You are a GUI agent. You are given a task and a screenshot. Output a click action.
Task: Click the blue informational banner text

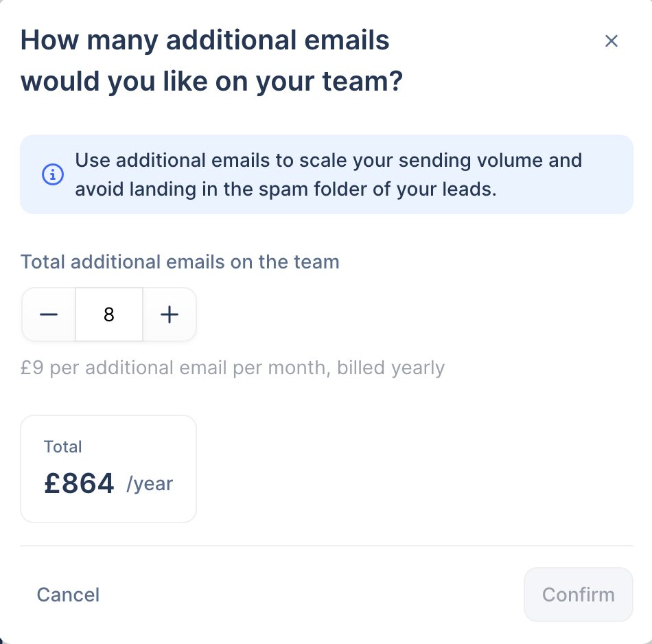(x=328, y=174)
